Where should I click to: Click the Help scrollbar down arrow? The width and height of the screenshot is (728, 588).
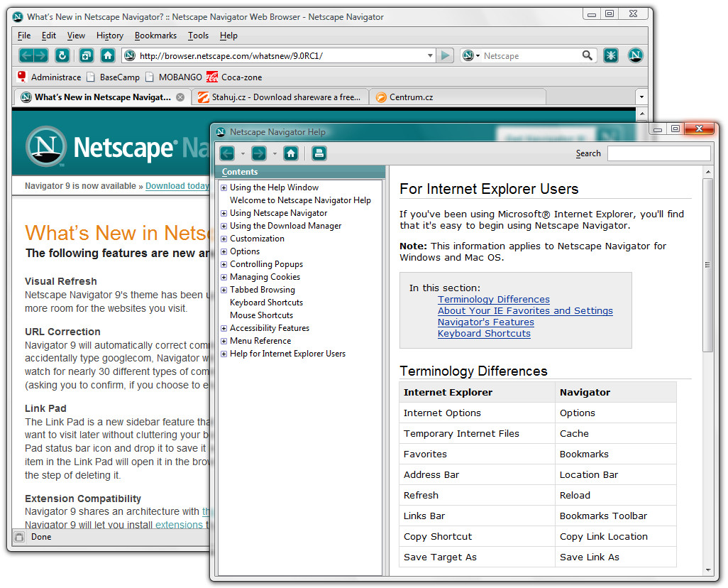(708, 570)
